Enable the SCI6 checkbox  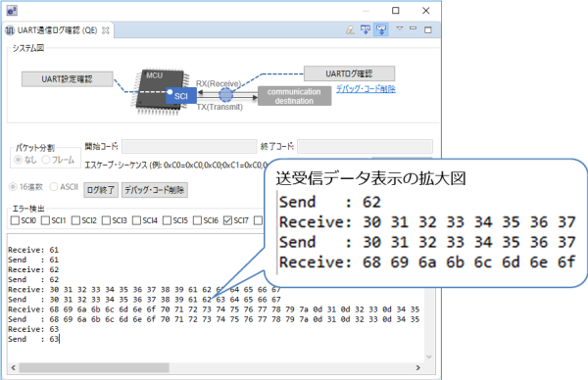(x=197, y=220)
